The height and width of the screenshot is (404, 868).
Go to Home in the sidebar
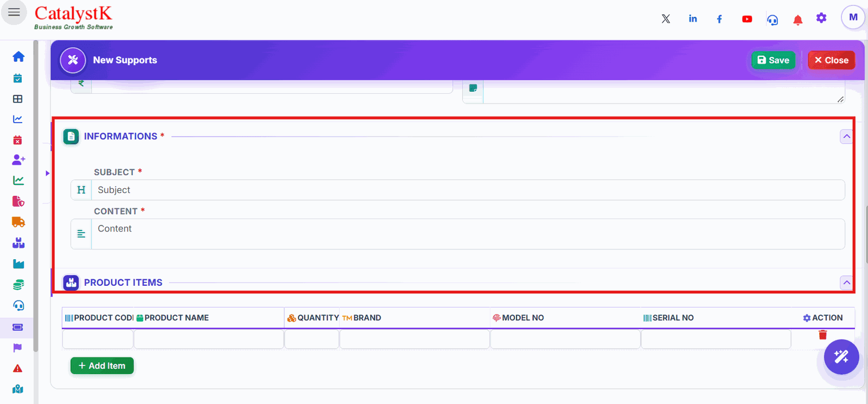pyautogui.click(x=18, y=56)
